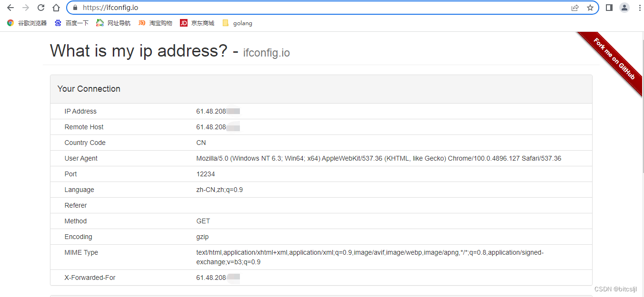Open 京东商城 bookmark
The width and height of the screenshot is (644, 297).
[197, 23]
